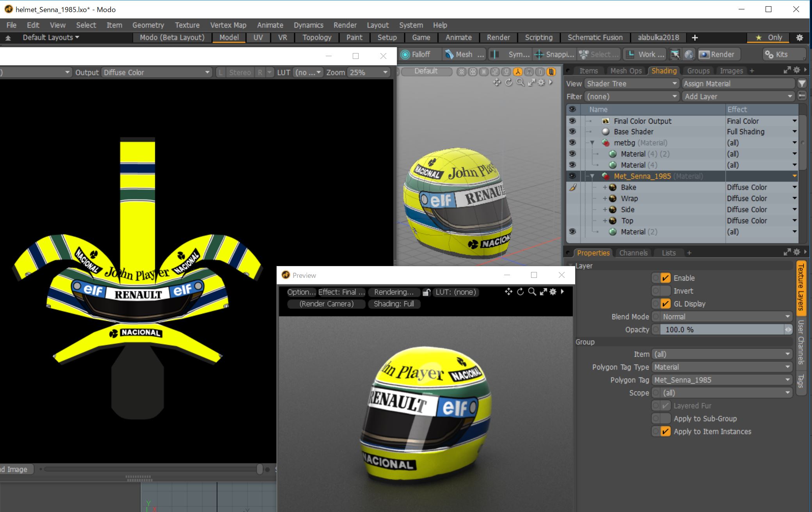Toggle Apply to Item Instances checkbox
812x512 pixels.
pyautogui.click(x=665, y=431)
